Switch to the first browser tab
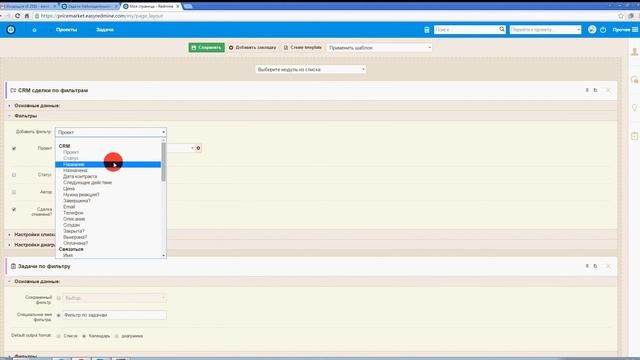Image resolution: width=640 pixels, height=360 pixels. (x=28, y=7)
